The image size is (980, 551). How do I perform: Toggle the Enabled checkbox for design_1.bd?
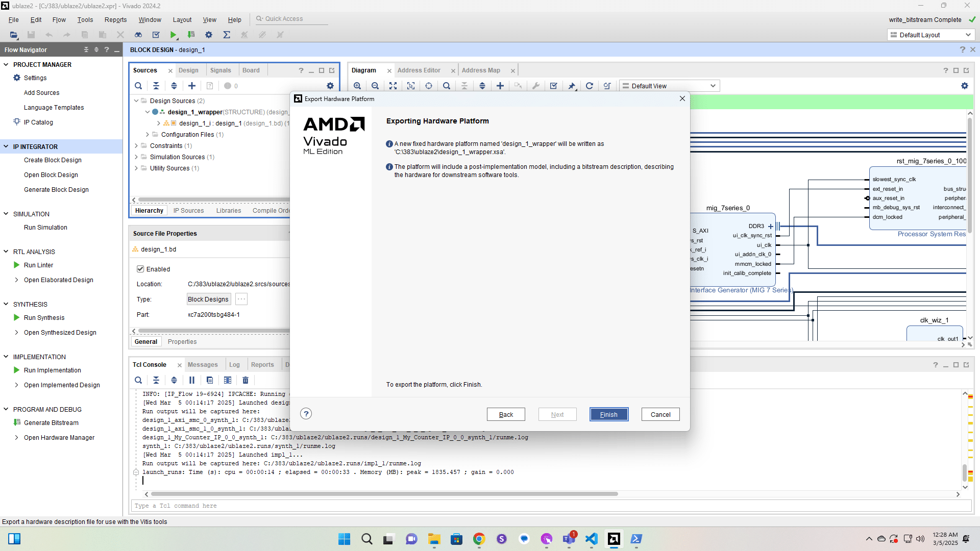point(140,269)
